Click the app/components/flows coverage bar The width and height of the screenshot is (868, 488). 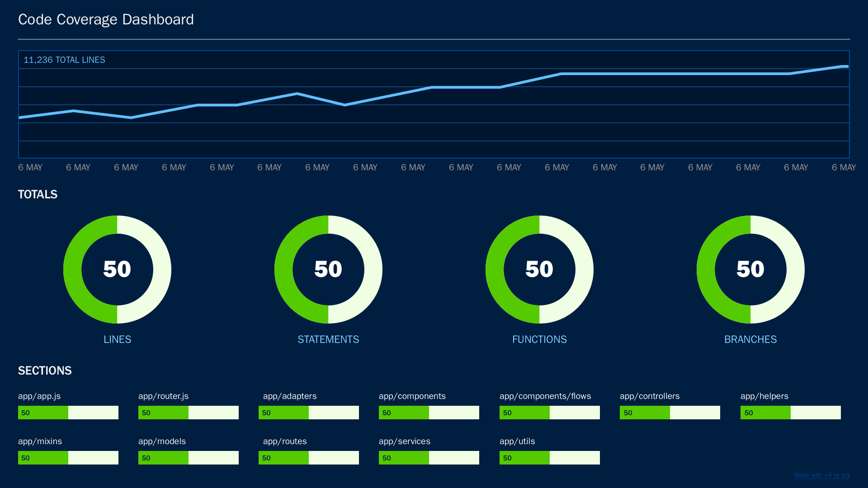pos(549,413)
